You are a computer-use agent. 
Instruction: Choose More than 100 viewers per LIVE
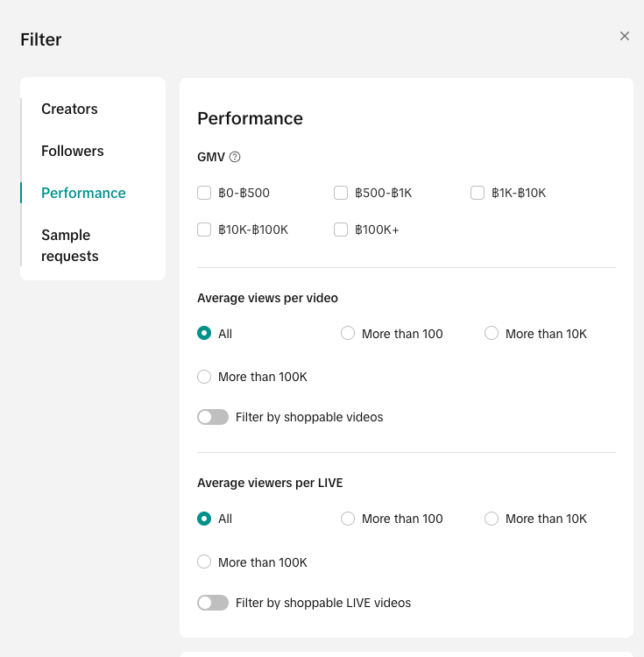348,519
